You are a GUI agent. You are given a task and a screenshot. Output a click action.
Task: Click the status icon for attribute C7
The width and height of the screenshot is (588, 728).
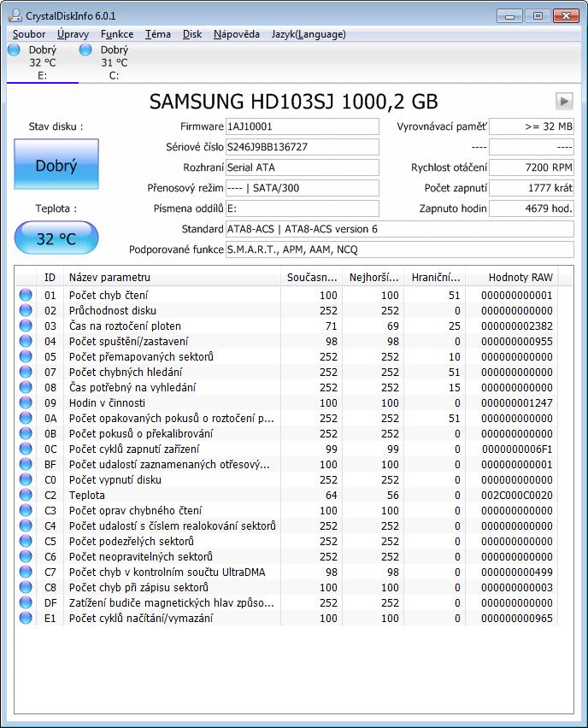26,572
